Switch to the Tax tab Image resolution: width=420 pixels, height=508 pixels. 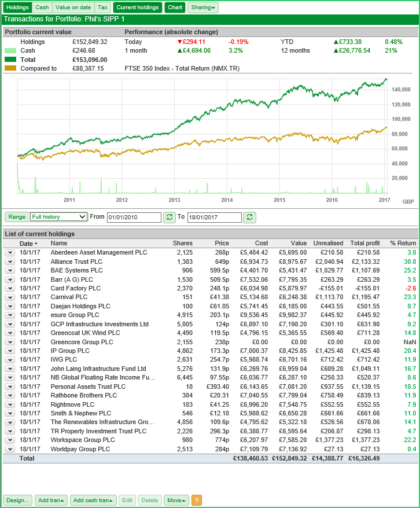(x=102, y=8)
